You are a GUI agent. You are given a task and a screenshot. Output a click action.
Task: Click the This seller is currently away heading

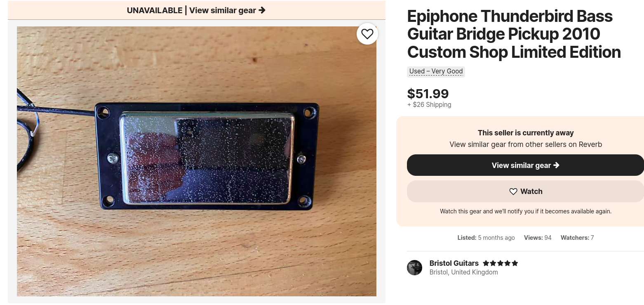tap(526, 133)
